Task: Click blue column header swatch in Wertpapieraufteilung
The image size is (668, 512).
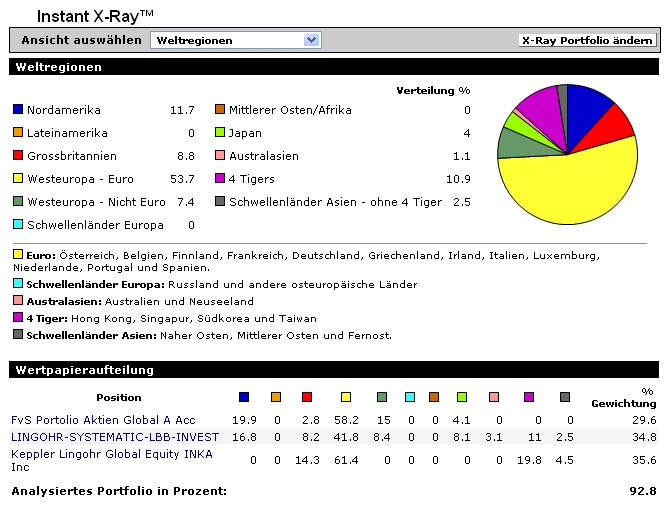Action: 244,397
